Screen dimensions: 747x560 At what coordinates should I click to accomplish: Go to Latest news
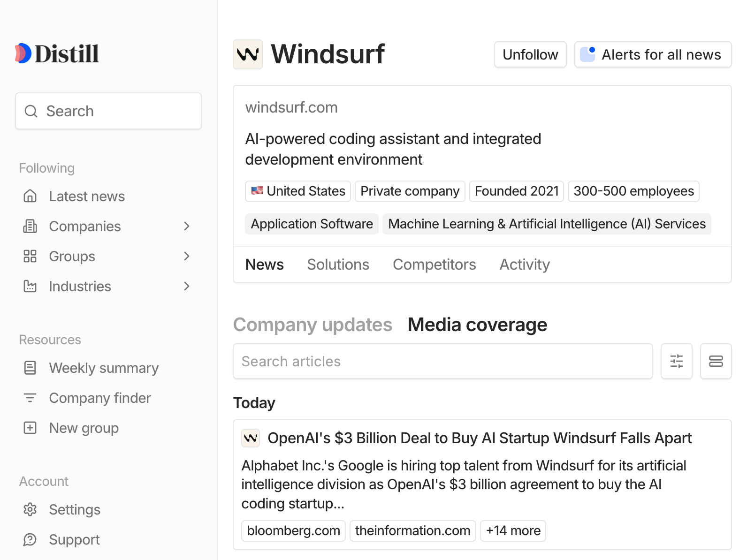pyautogui.click(x=87, y=196)
